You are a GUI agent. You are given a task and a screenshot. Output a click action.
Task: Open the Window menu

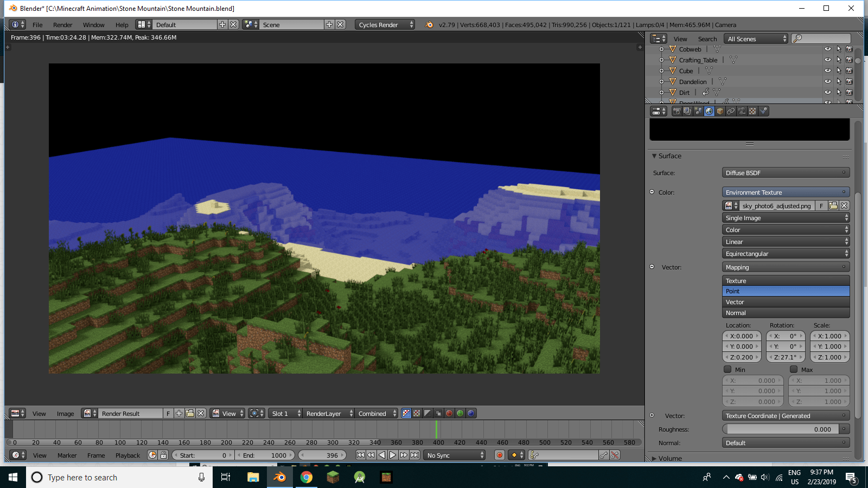pyautogui.click(x=94, y=25)
